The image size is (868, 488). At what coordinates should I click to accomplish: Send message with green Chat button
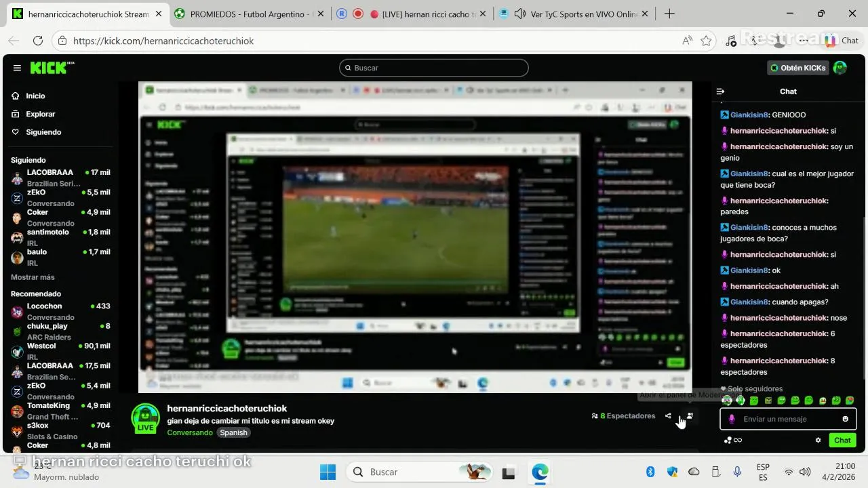pyautogui.click(x=842, y=440)
